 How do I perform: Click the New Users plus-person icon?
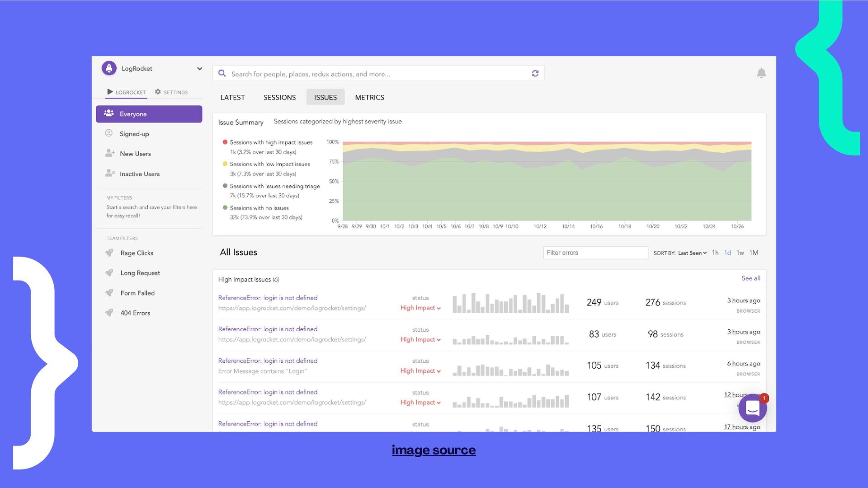(x=110, y=153)
